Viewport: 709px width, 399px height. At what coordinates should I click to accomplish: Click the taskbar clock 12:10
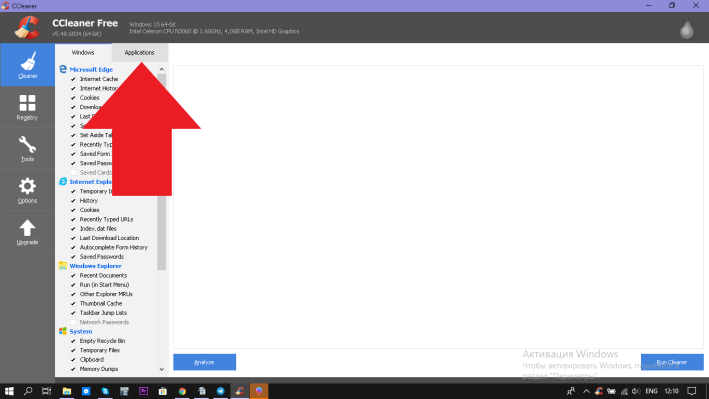(671, 391)
